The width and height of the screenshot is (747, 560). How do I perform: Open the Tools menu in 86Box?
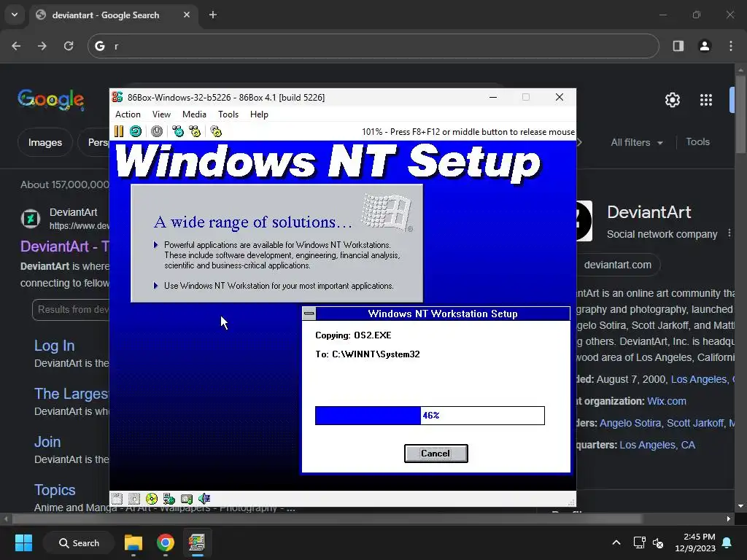coord(228,114)
